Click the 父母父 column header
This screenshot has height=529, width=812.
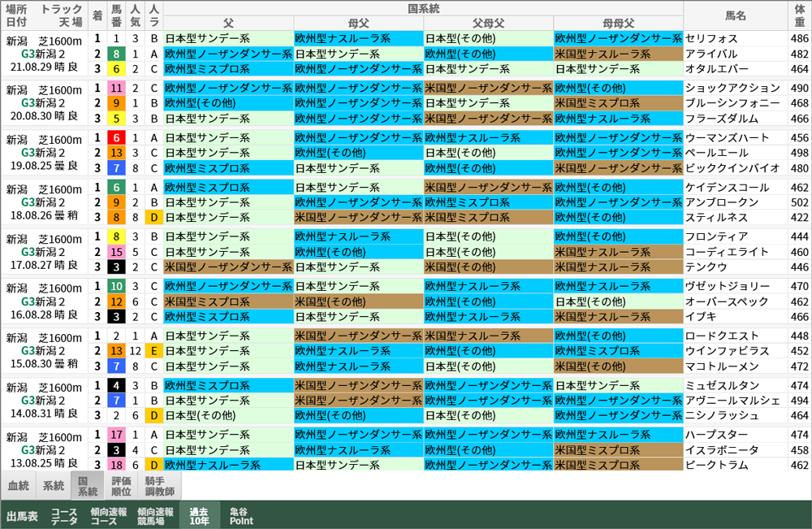[488, 24]
